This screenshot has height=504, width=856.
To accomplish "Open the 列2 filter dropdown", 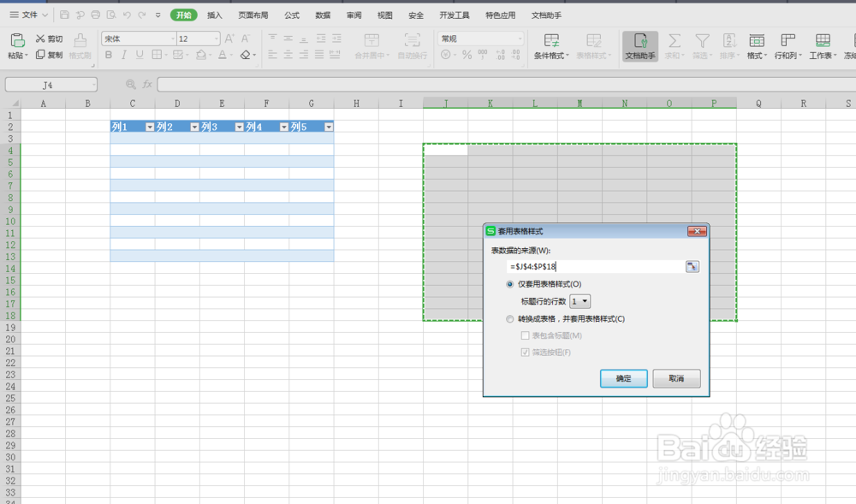I will 194,127.
